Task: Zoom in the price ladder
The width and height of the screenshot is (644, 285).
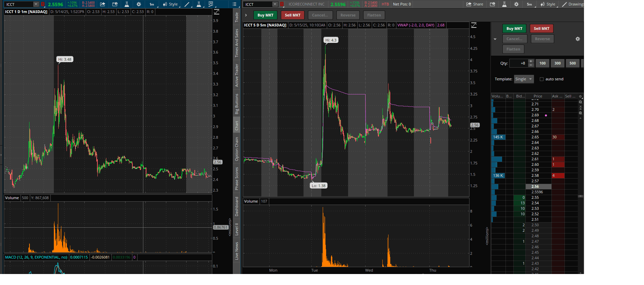Action: coord(580,102)
